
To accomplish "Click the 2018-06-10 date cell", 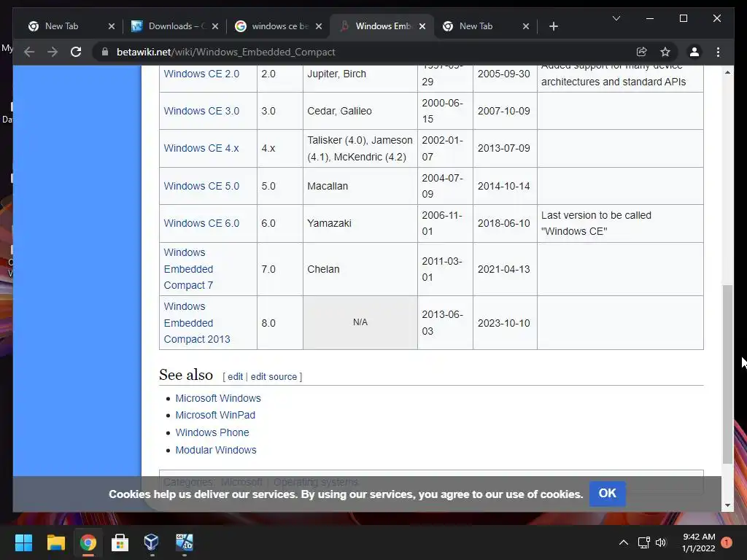I will pyautogui.click(x=505, y=223).
